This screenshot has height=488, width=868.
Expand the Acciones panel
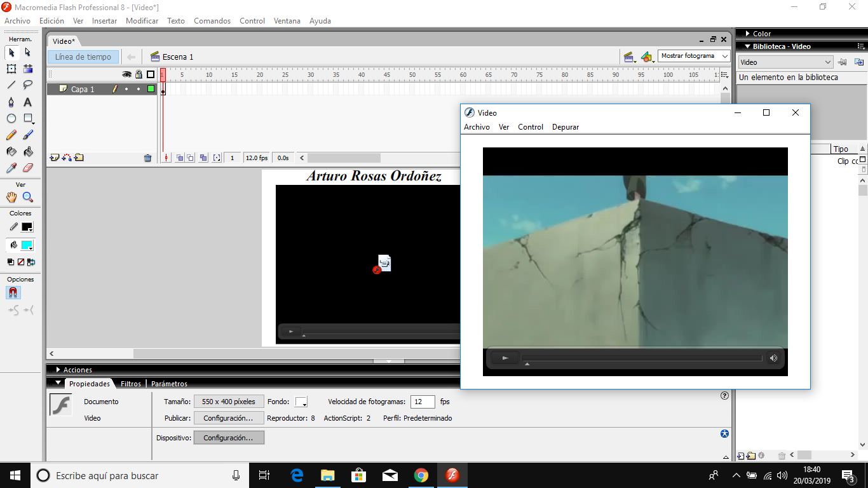(x=74, y=369)
